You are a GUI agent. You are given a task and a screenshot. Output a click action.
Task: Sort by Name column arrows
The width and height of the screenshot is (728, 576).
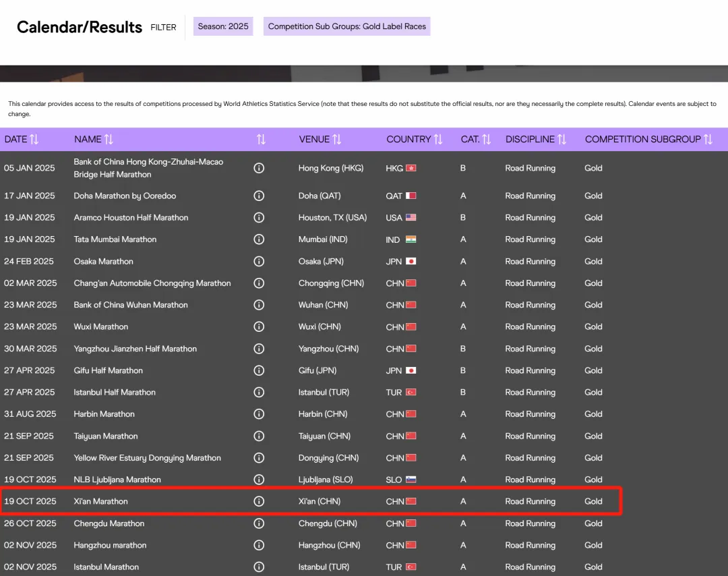109,140
